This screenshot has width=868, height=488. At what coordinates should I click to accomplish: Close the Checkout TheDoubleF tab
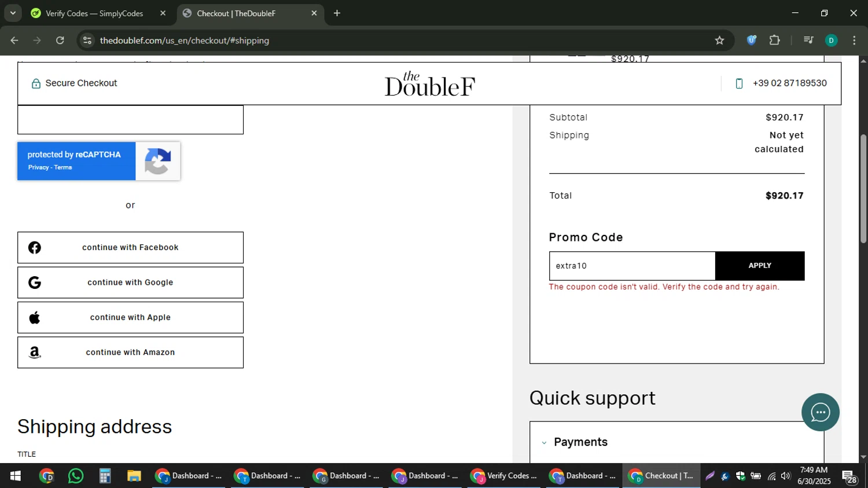314,13
